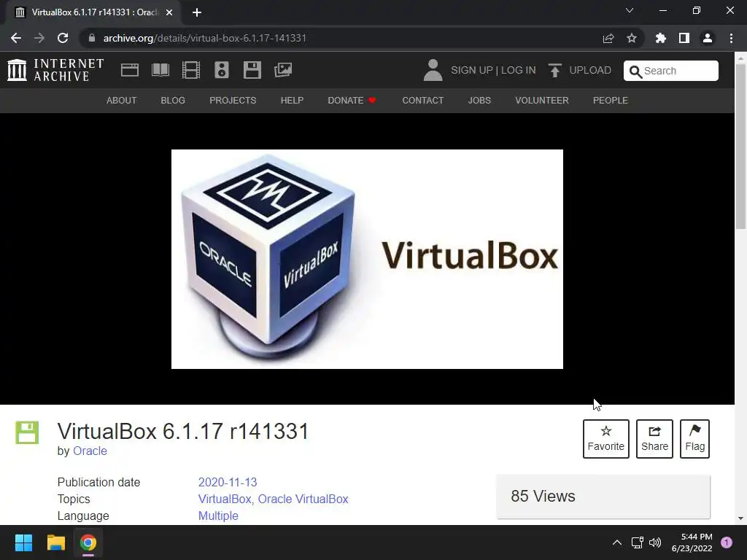
Task: Open the Texts book icon
Action: click(160, 70)
